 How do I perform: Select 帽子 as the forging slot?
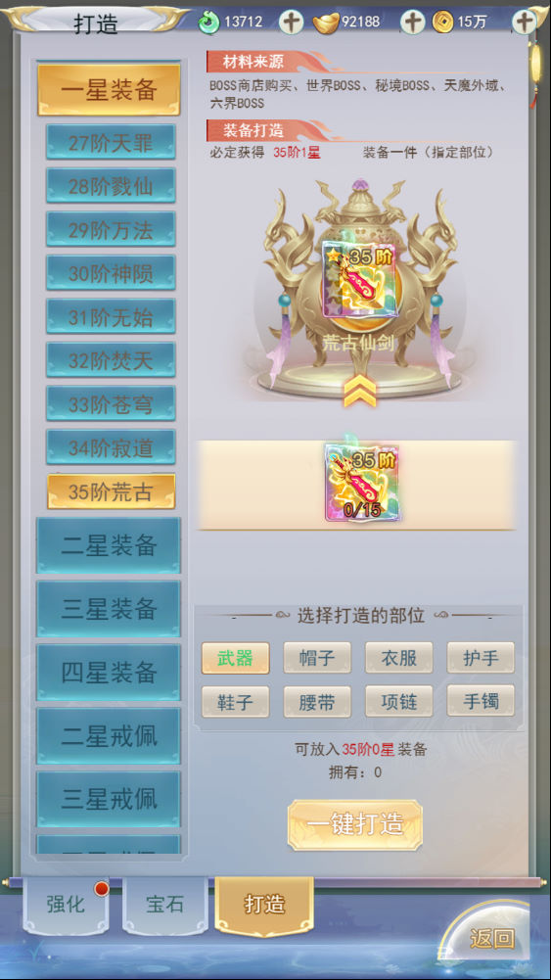(x=317, y=658)
